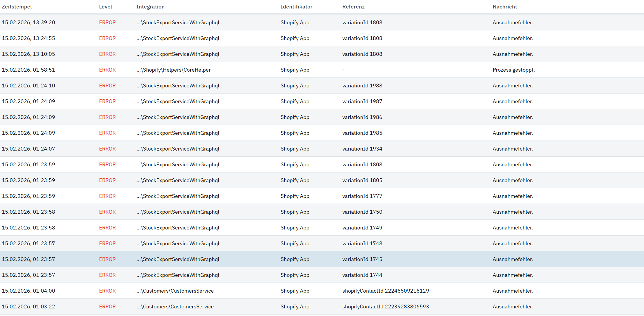
Task: Sort by the Integration column header
Action: coord(150,7)
